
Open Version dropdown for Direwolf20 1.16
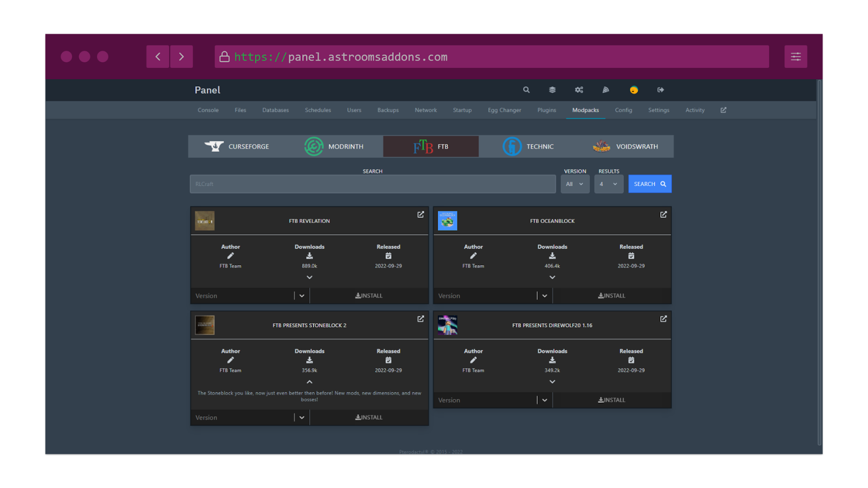493,400
